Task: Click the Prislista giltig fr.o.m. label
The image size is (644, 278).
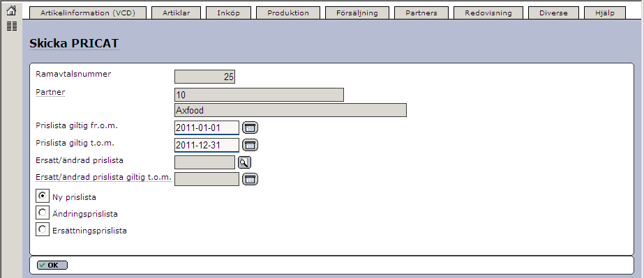Action: coord(77,126)
